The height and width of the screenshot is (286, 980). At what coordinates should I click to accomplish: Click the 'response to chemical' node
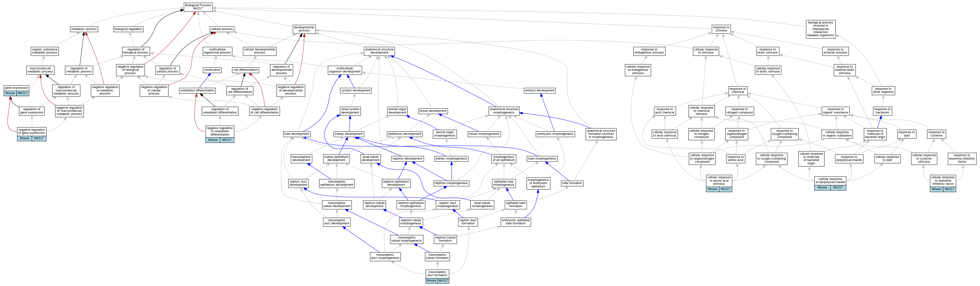737,91
